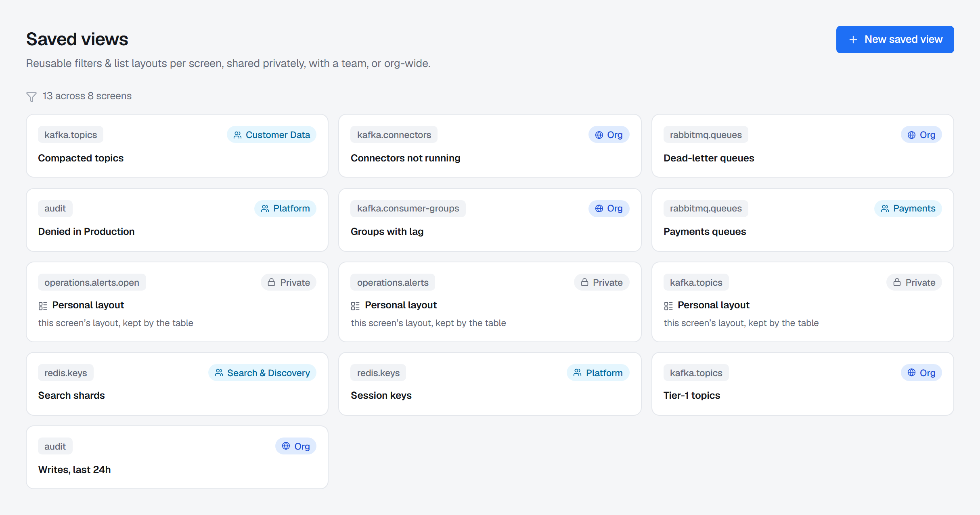Image resolution: width=980 pixels, height=515 pixels.
Task: Open the Writes, last 24h view
Action: [177, 457]
